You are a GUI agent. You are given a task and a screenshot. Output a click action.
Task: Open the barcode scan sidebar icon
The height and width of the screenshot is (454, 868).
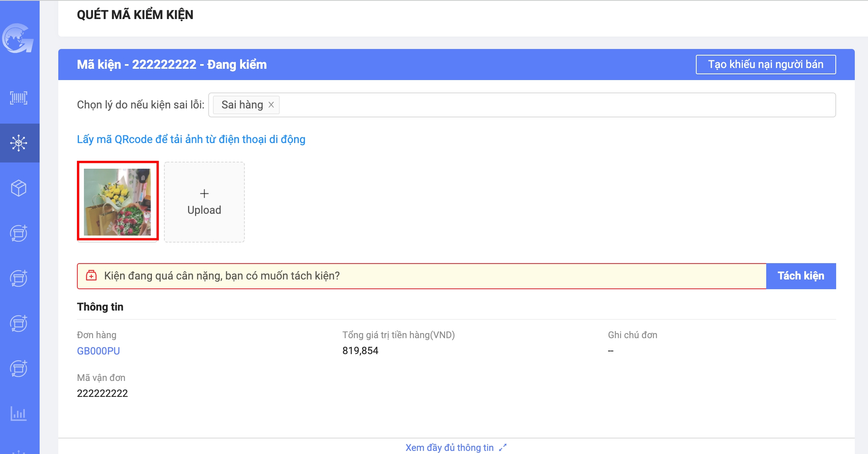[x=19, y=98]
